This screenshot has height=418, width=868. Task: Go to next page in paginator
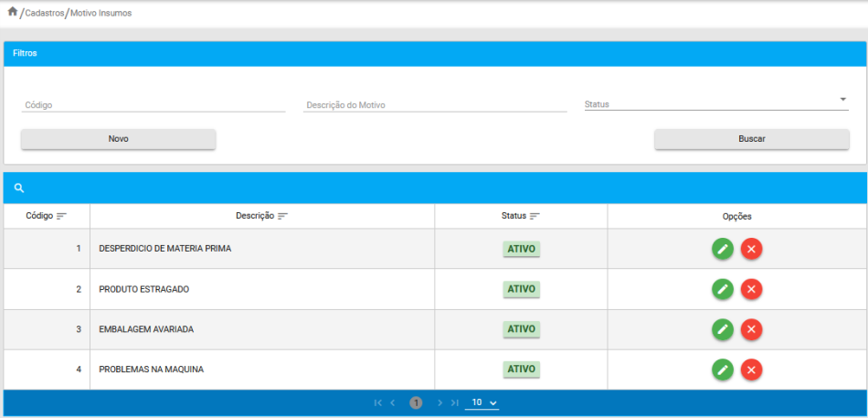(439, 402)
